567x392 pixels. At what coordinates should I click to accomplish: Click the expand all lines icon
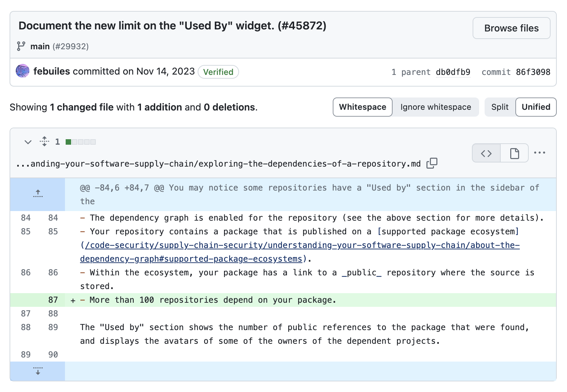click(x=44, y=141)
